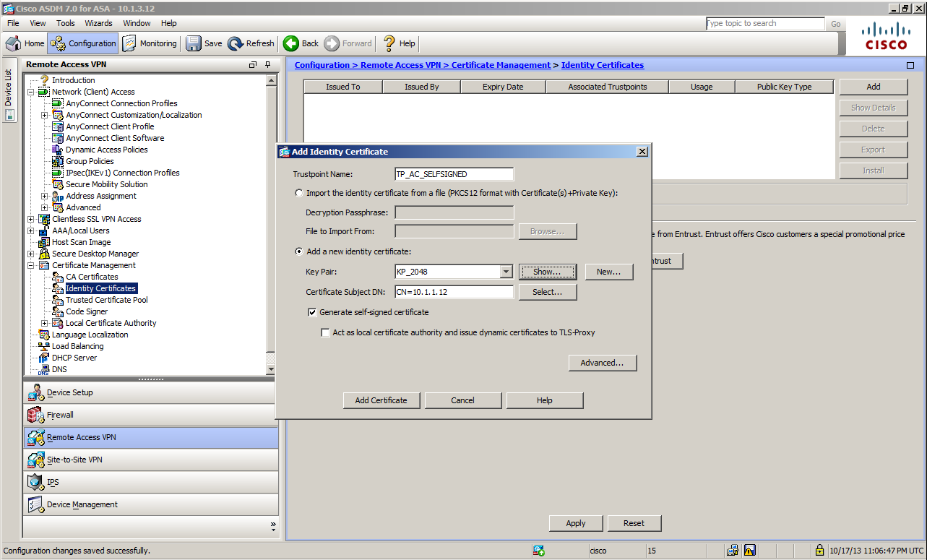Select Remote Access VPN navigation section
927x560 pixels.
pyautogui.click(x=150, y=438)
